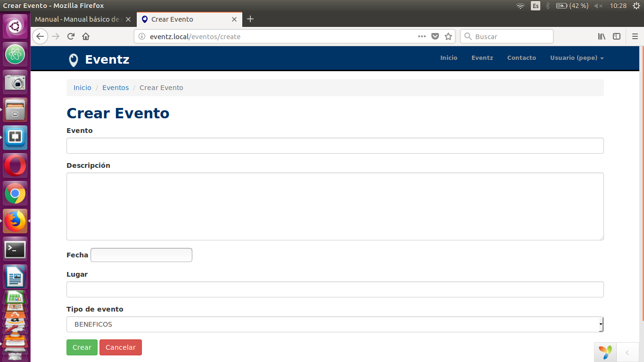Screen dimensions: 644x362
Task: Click the Eventz brand title link
Action: (x=107, y=59)
